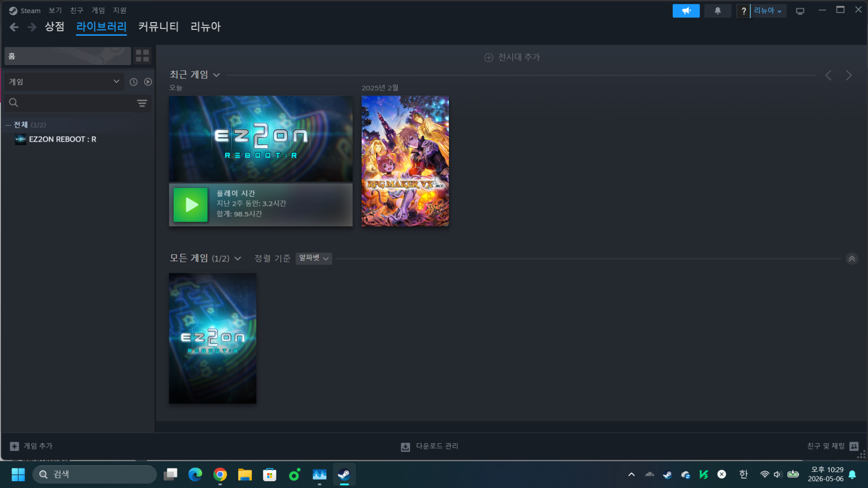868x488 pixels.
Task: Launch Microsoft Edge from the taskbar
Action: pos(195,475)
